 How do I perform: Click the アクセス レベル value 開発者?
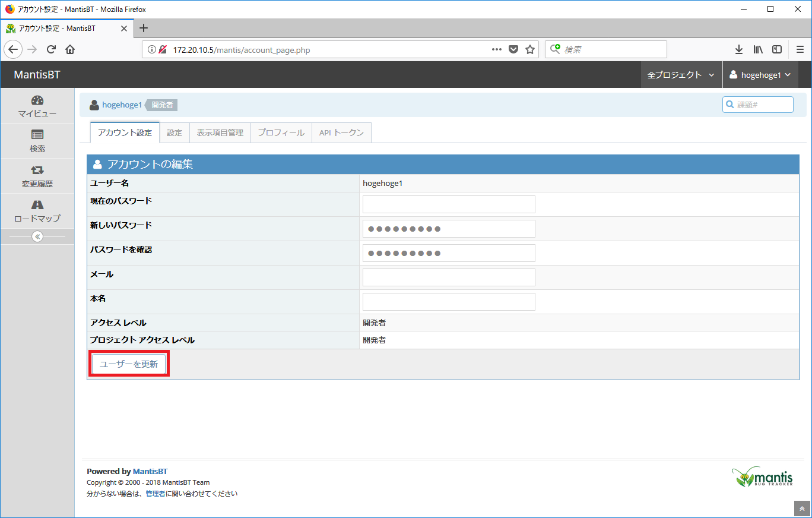point(375,323)
